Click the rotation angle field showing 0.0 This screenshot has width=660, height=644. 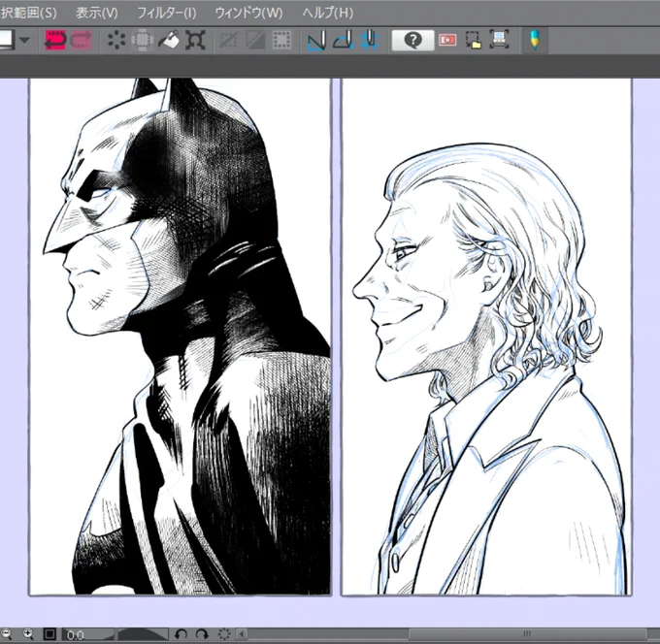(87, 634)
